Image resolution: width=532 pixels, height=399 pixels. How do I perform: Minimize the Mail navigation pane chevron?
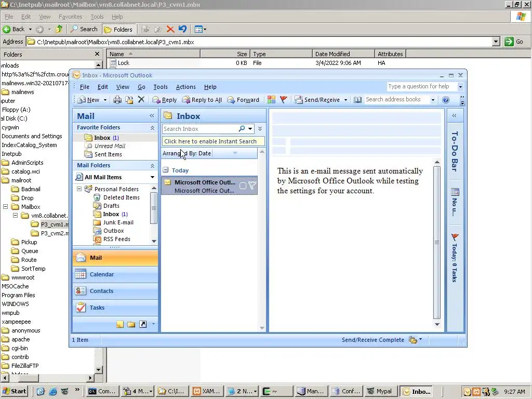[x=152, y=116]
